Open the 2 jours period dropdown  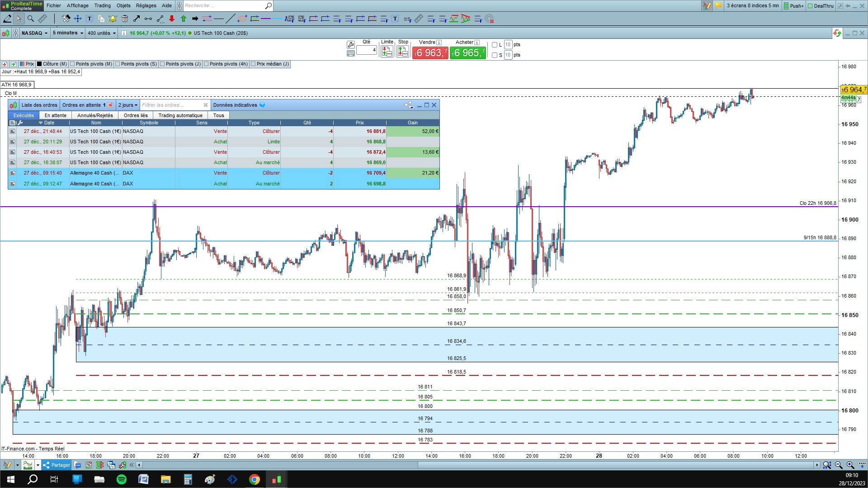tap(128, 105)
